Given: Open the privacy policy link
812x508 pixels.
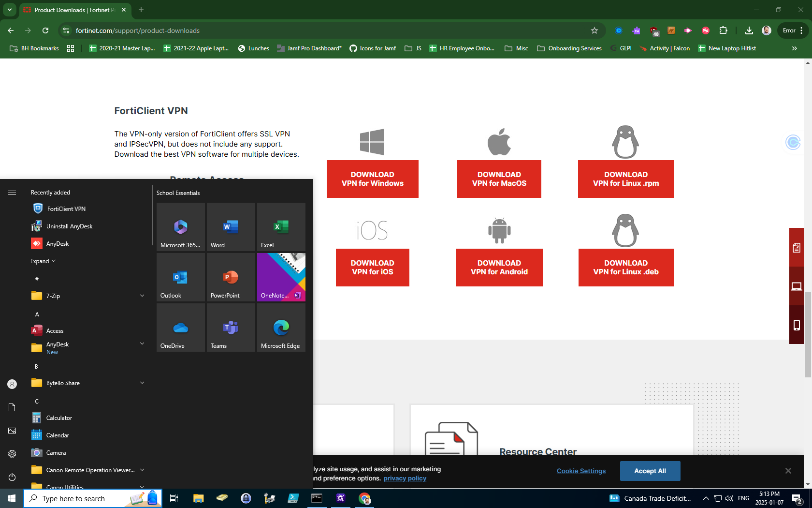Looking at the screenshot, I should pos(405,478).
